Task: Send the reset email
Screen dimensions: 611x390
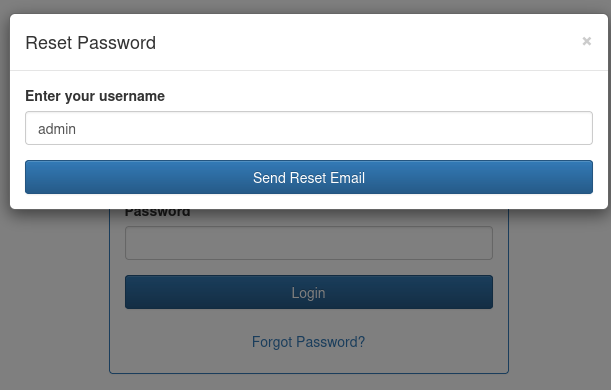Action: (x=309, y=177)
